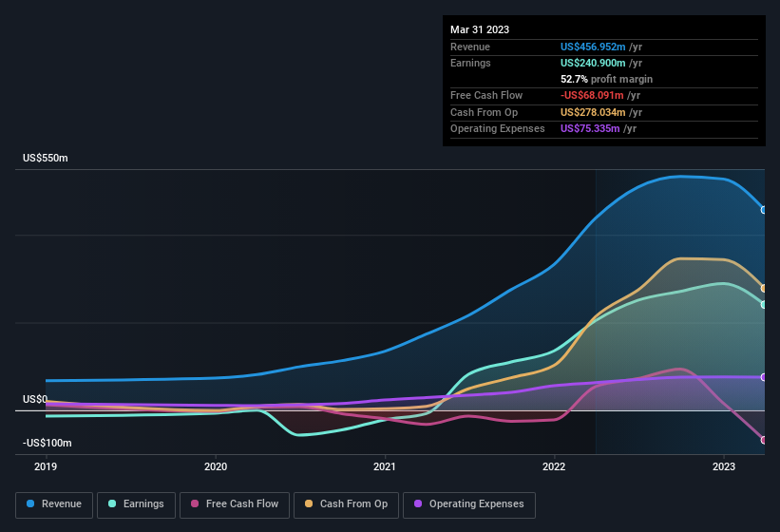Select the 2022 x-axis label
780x532 pixels.
[554, 466]
